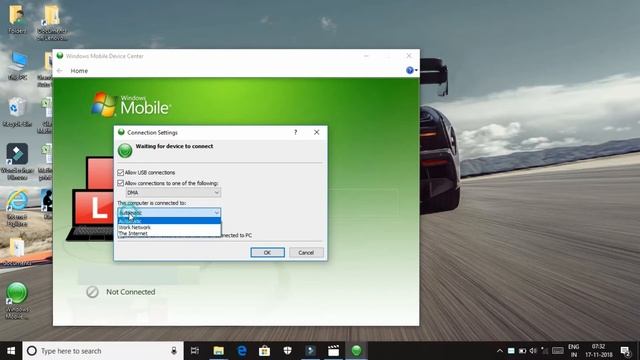
Task: Click the Home breadcrumb label
Action: [79, 71]
